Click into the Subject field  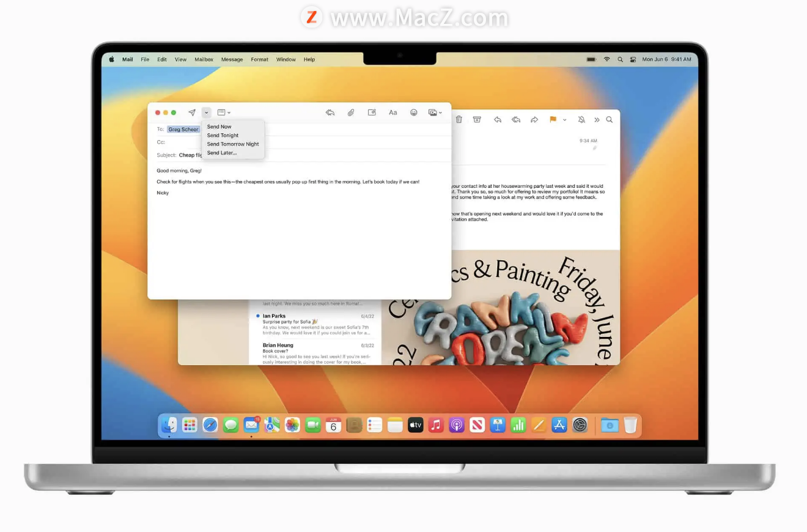pos(300,155)
